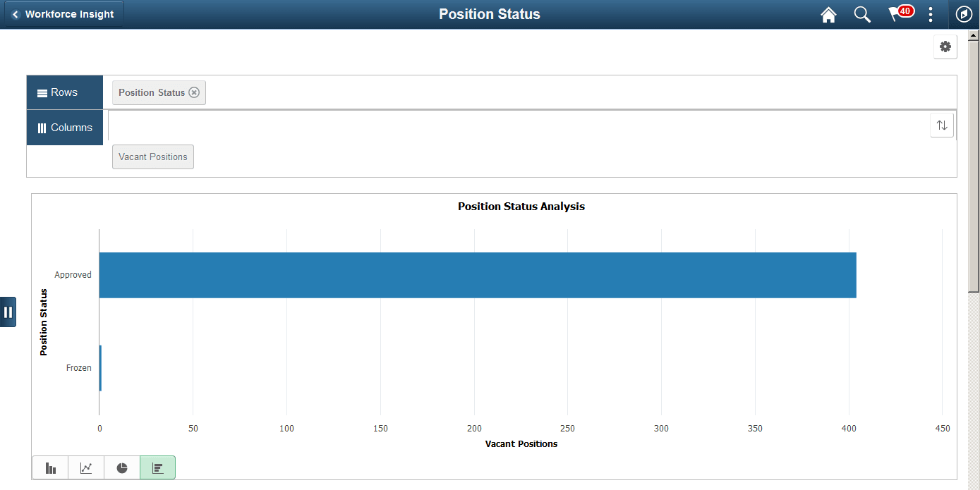Display data as a pie chart
Image resolution: width=980 pixels, height=490 pixels.
pos(121,467)
